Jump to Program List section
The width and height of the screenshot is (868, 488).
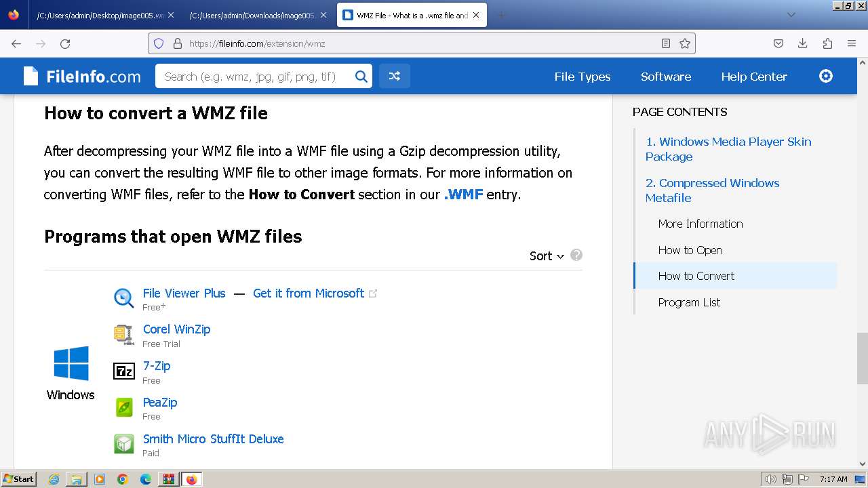(x=689, y=302)
